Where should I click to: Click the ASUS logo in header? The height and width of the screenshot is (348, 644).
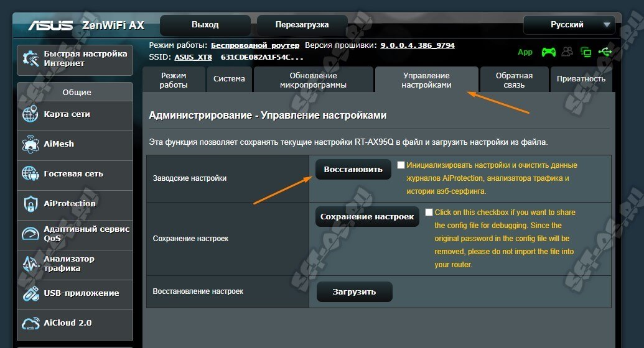[50, 25]
